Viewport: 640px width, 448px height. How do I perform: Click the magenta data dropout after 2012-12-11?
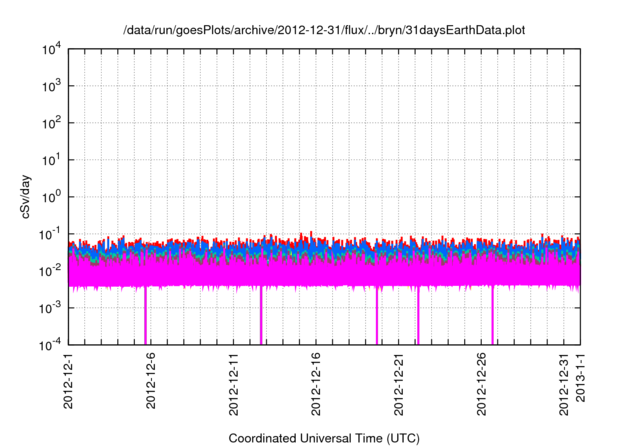tap(261, 316)
